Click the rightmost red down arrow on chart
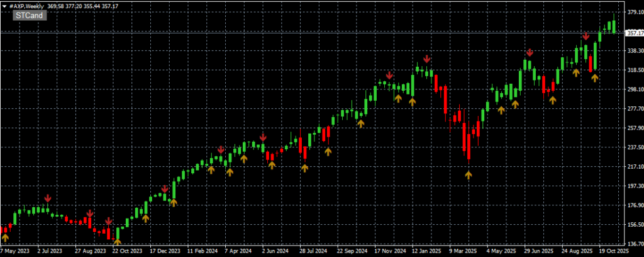Image resolution: width=644 pixels, height=257 pixels. 586,37
